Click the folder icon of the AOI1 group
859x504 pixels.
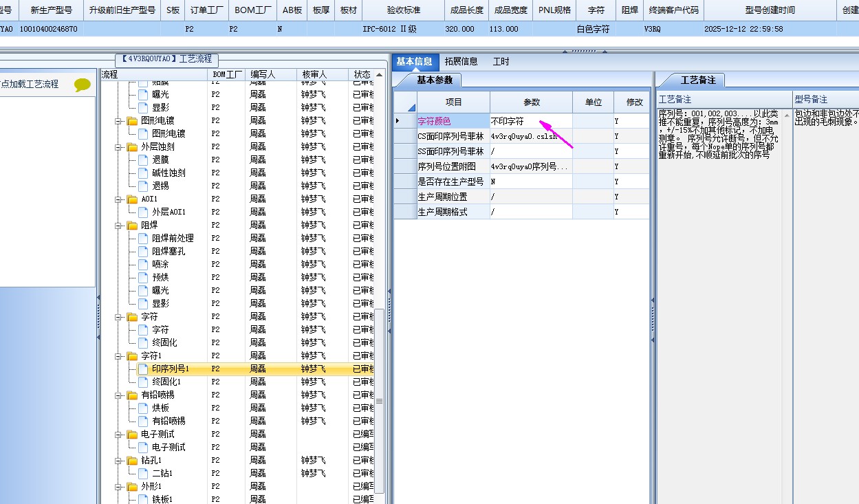(x=132, y=199)
